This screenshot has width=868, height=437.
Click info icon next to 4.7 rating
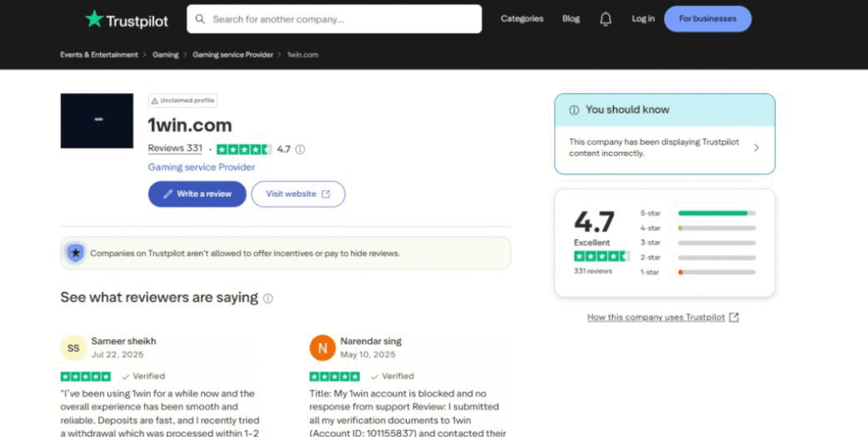[300, 149]
